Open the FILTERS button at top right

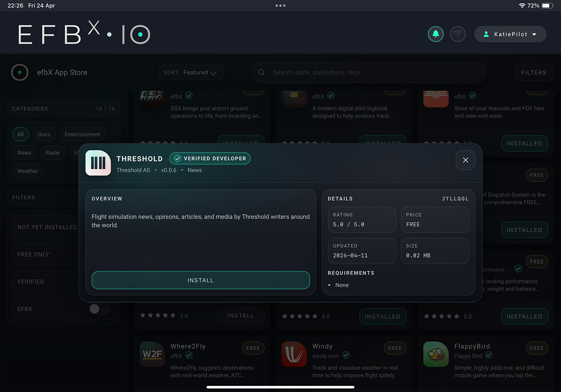[533, 72]
